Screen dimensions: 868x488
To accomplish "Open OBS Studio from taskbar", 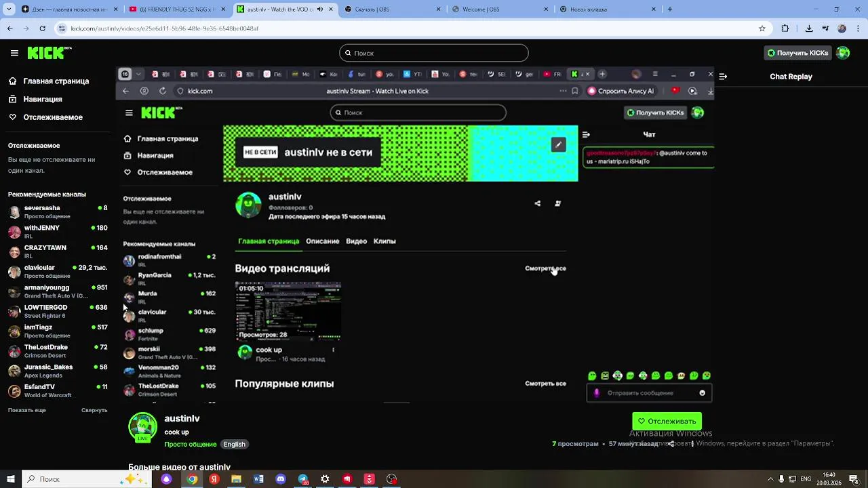I will 391,479.
